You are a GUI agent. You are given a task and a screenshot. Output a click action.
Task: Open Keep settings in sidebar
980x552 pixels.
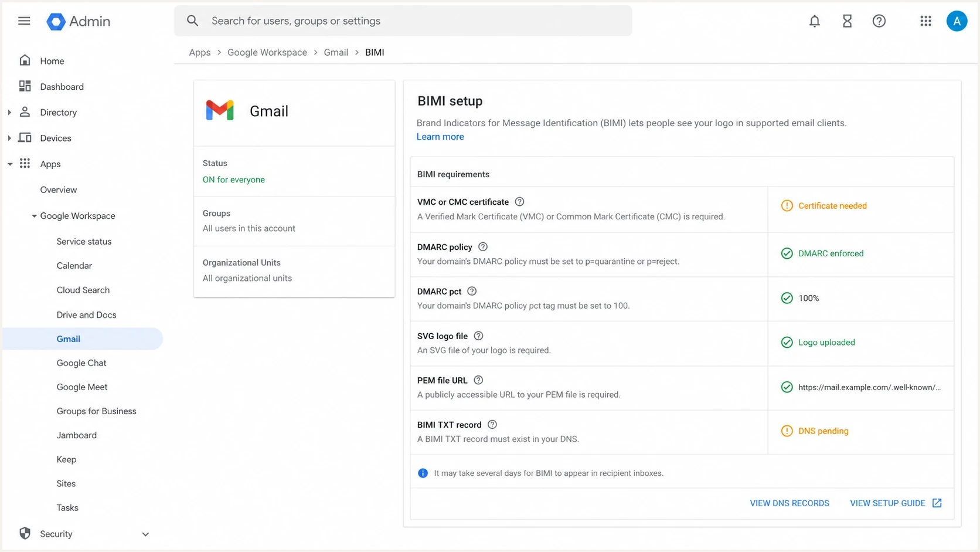(x=66, y=459)
